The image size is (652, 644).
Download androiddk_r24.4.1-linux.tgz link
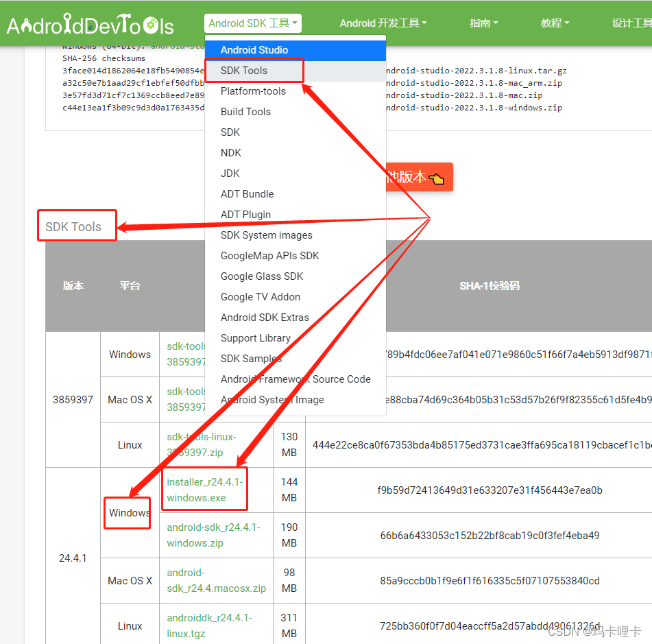pos(209,626)
